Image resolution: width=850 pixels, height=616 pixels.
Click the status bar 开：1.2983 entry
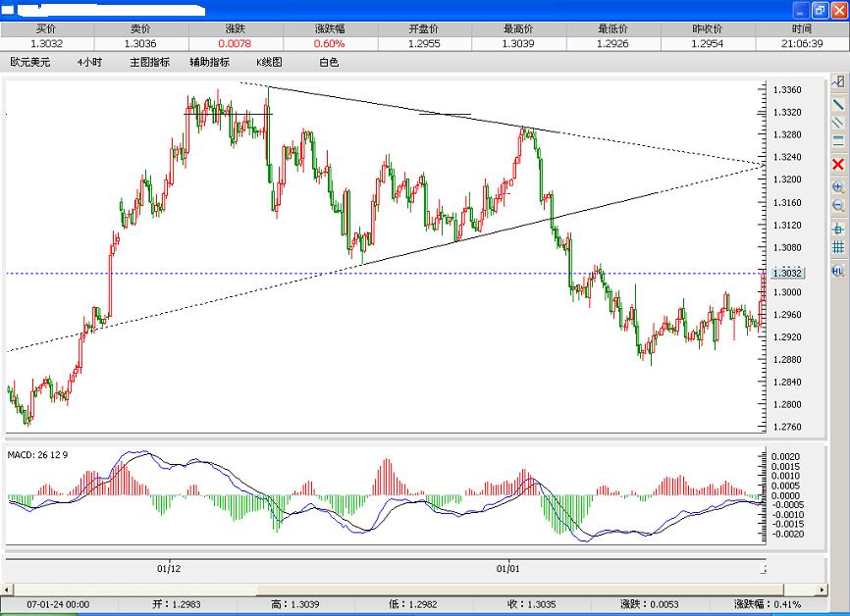[177, 604]
